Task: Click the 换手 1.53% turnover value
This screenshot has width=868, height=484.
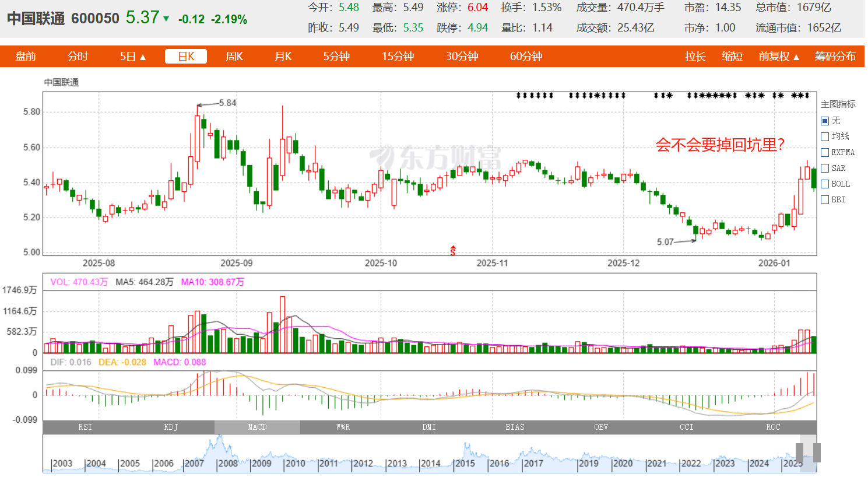Action: [x=547, y=8]
